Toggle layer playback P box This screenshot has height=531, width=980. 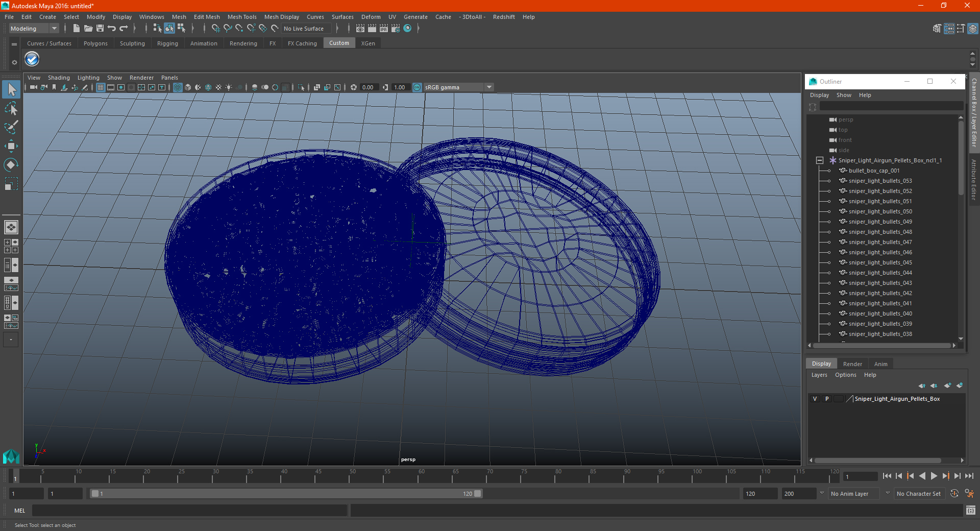827,399
